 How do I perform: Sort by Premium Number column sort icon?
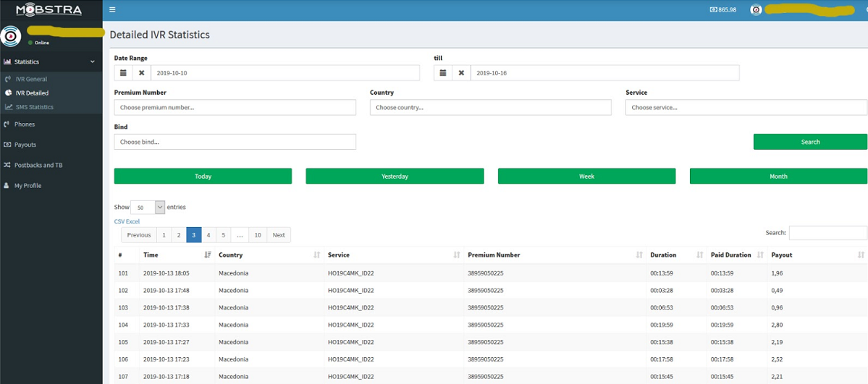[x=639, y=255]
